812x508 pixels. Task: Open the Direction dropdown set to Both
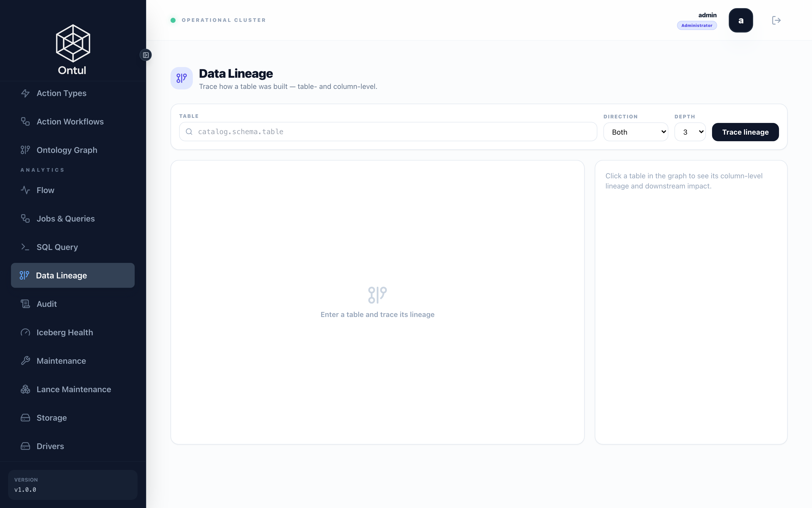[x=635, y=132]
